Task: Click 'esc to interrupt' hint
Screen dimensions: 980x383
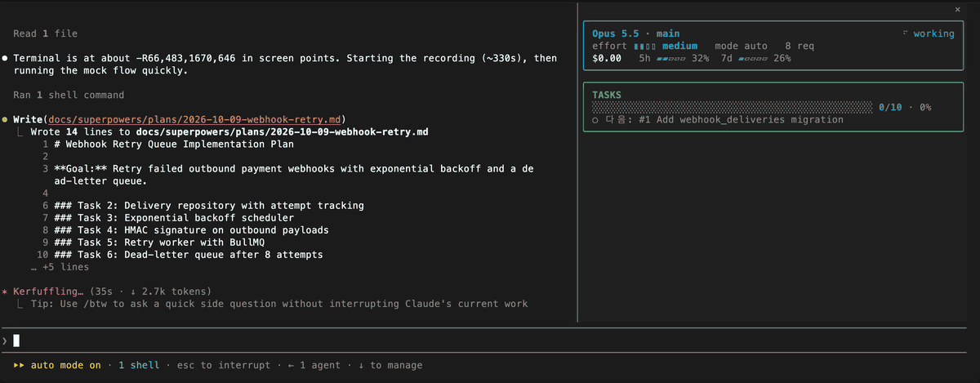Action: point(224,365)
